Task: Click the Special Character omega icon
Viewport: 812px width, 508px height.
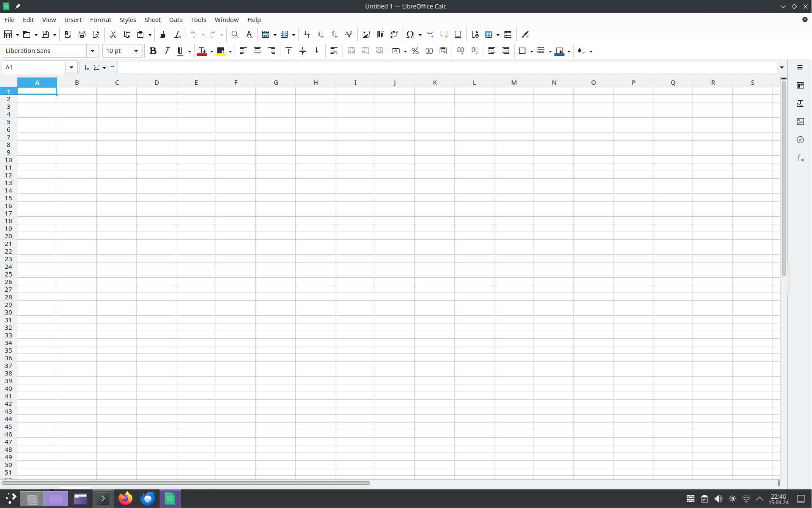Action: 410,34
